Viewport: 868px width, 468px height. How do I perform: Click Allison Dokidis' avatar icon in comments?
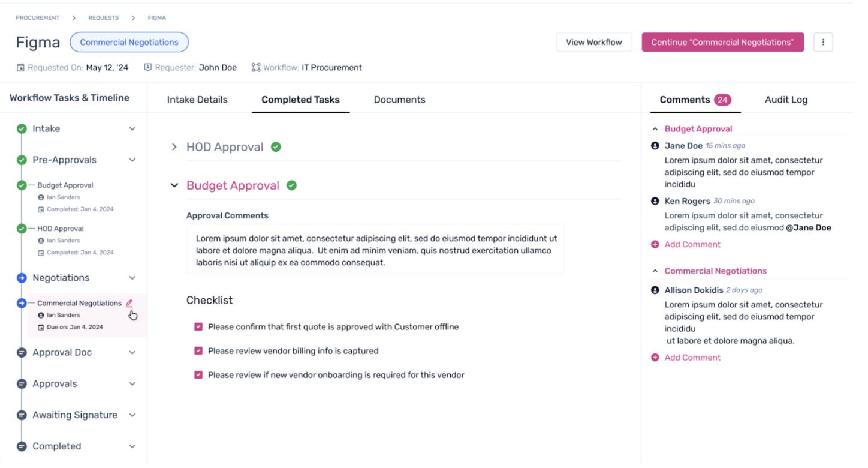pyautogui.click(x=655, y=290)
